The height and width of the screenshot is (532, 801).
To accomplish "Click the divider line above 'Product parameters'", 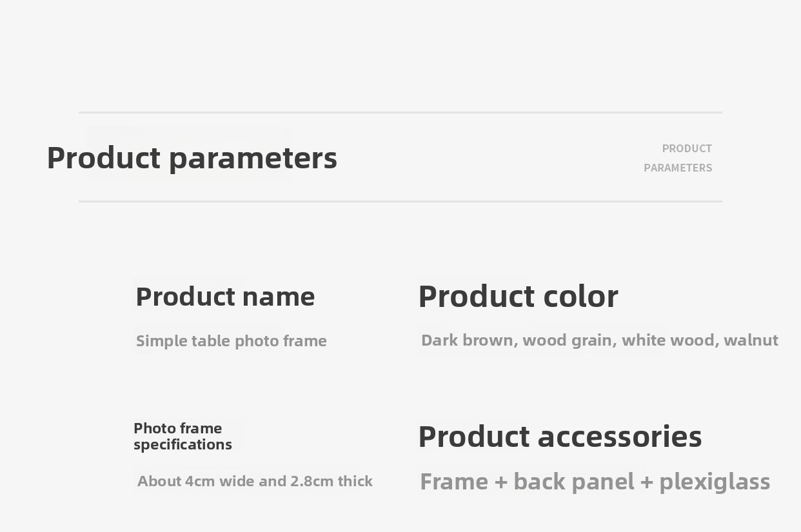I will [x=400, y=112].
